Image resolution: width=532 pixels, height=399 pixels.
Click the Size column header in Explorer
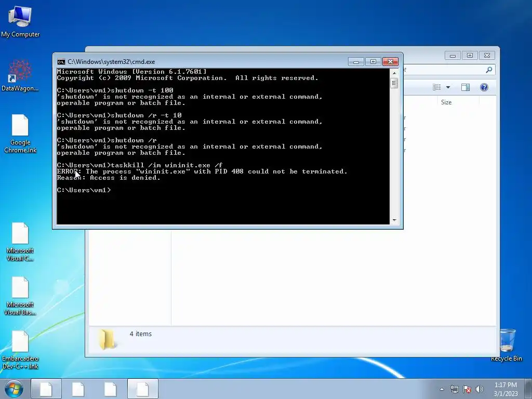[446, 102]
